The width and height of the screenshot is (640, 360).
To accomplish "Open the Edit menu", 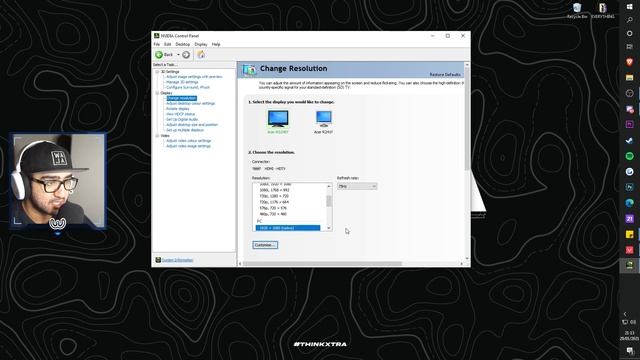I will coord(167,44).
